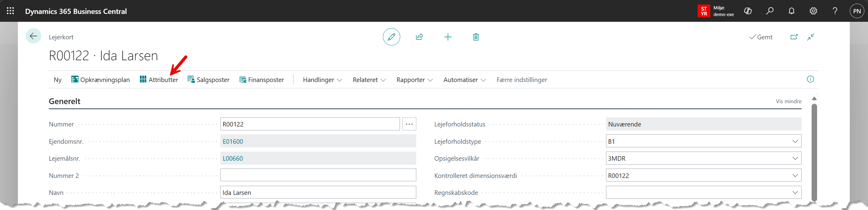This screenshot has width=868, height=210.
Task: Open the notifications bell
Action: pos(792,11)
